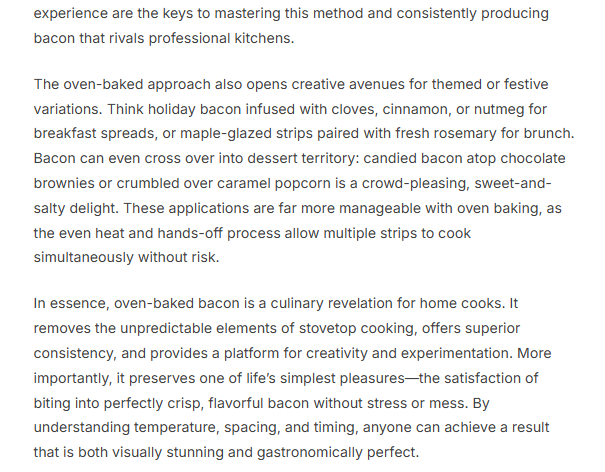
Task: Click "In essence" starting the last paragraph
Action: [70, 303]
